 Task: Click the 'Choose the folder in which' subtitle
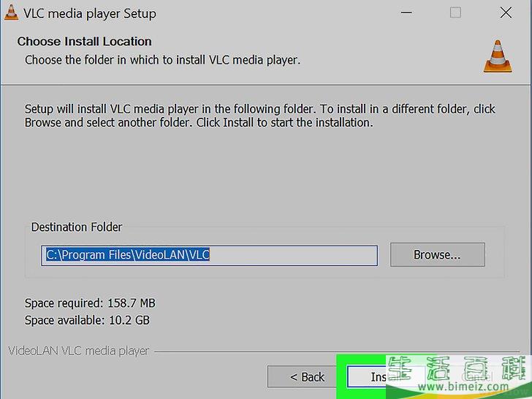coord(162,60)
